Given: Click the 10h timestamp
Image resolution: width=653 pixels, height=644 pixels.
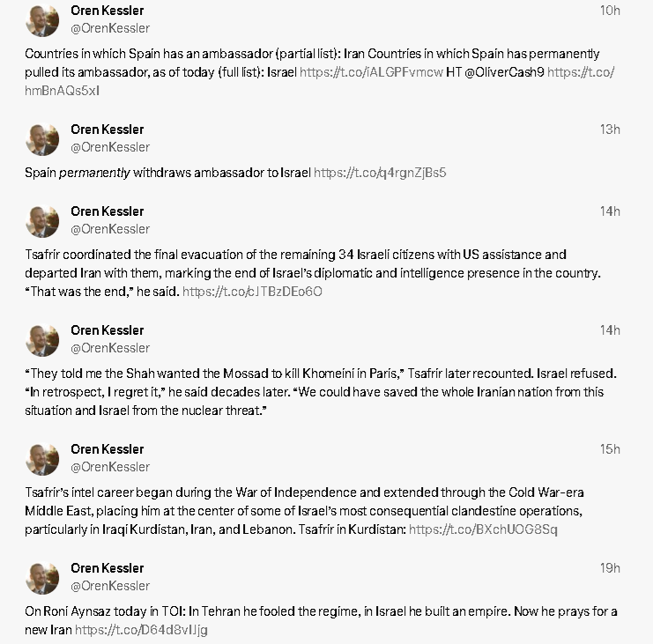Looking at the screenshot, I should point(610,11).
